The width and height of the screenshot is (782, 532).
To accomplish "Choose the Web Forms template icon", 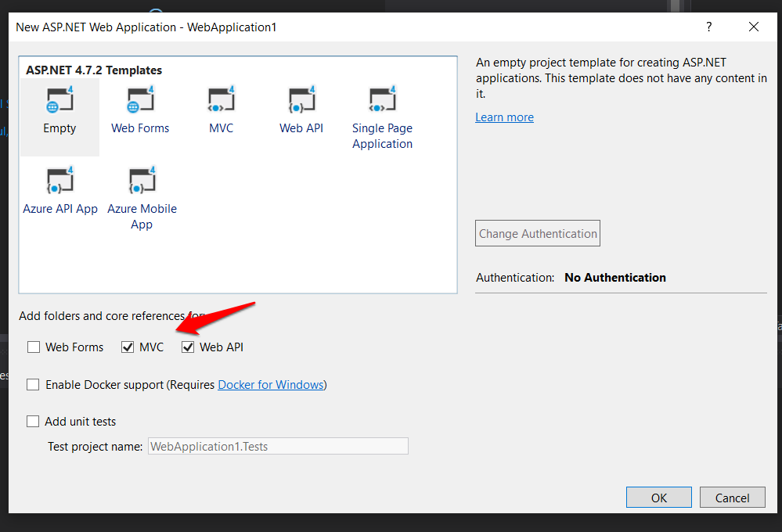I will pos(139,101).
